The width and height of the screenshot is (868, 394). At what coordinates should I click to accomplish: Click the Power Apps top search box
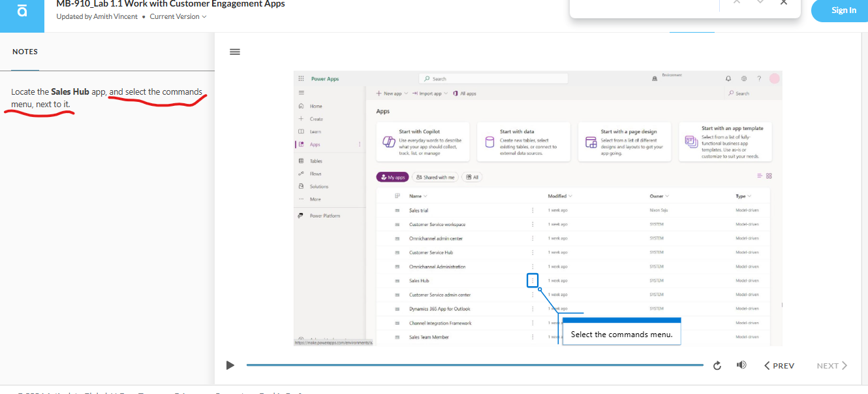[493, 78]
